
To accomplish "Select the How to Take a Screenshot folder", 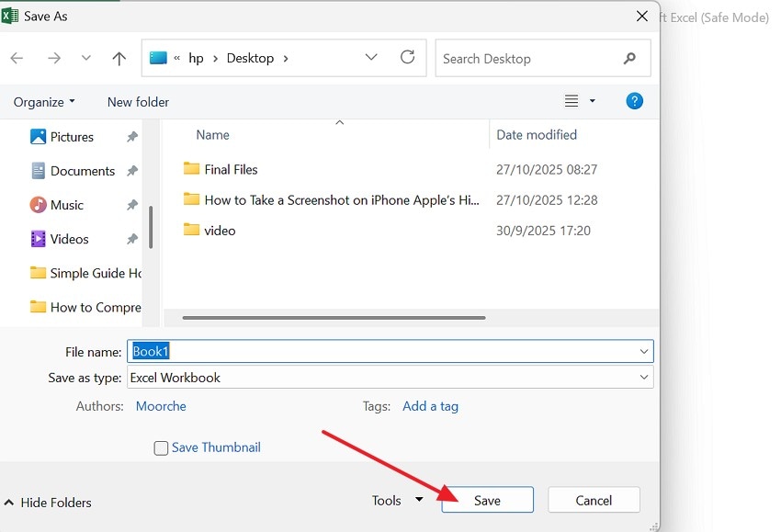I will pos(331,200).
